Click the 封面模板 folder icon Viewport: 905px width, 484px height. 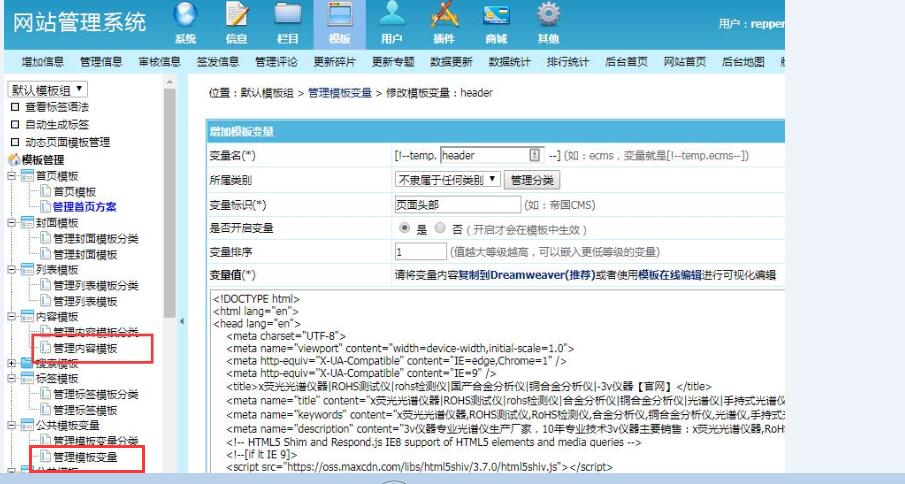[x=27, y=223]
